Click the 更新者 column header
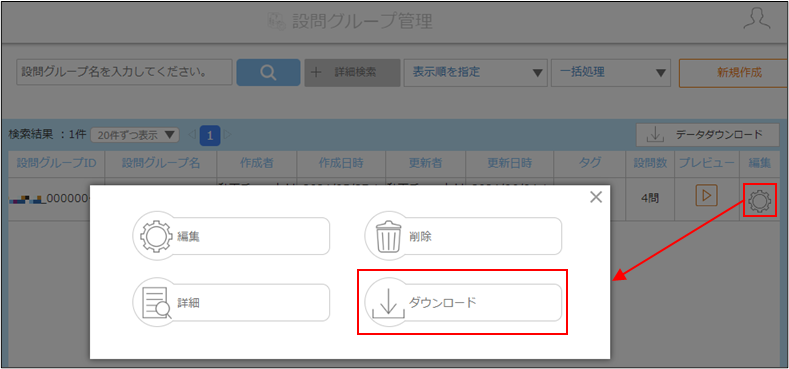Image resolution: width=789 pixels, height=369 pixels. (426, 163)
